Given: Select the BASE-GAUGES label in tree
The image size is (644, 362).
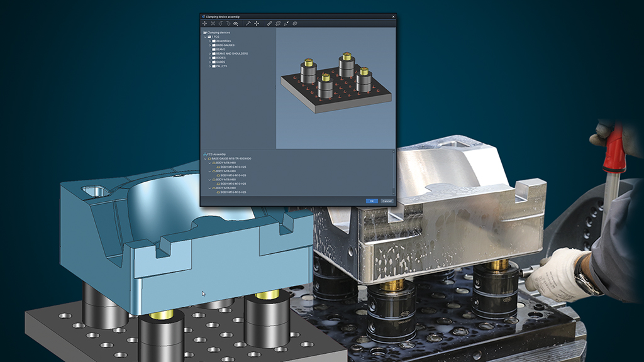Looking at the screenshot, I should click(x=225, y=45).
